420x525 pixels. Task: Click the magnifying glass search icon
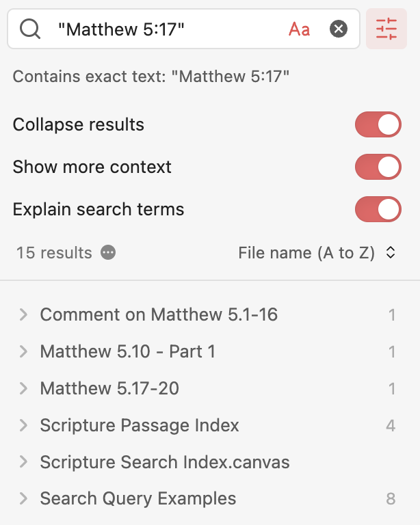pos(30,29)
